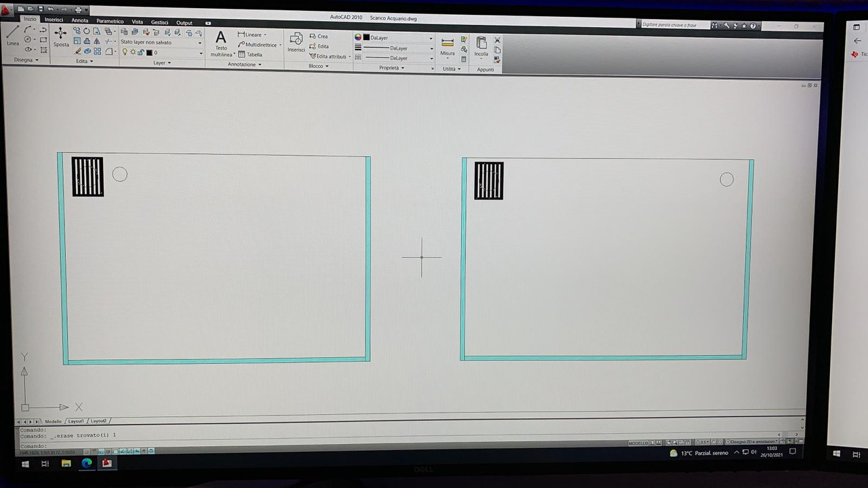The image size is (868, 488).
Task: Switch to the Annota ribbon tab
Action: click(80, 20)
